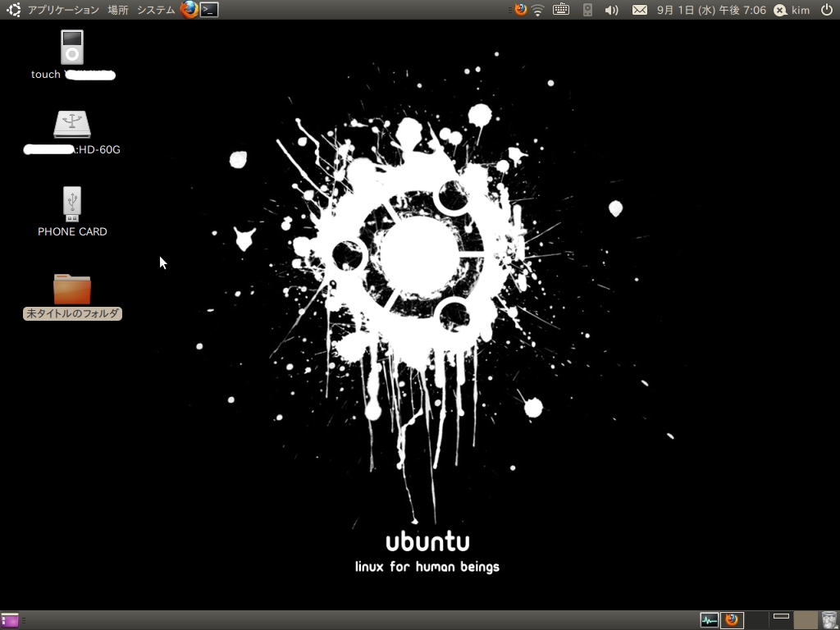Launch the terminal from top panel
840x630 pixels.
[209, 10]
